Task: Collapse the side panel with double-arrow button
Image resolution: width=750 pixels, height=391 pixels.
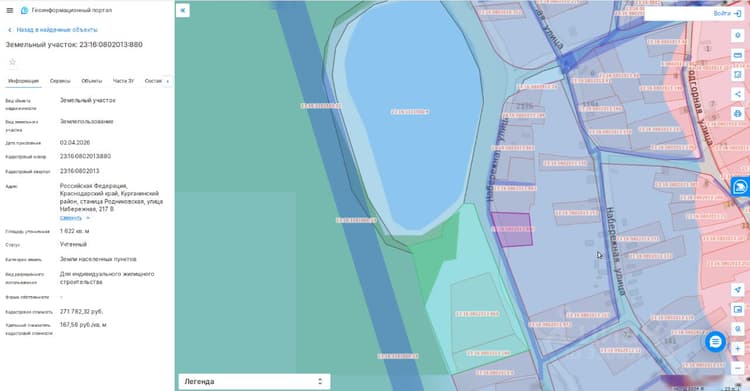Action: click(183, 10)
